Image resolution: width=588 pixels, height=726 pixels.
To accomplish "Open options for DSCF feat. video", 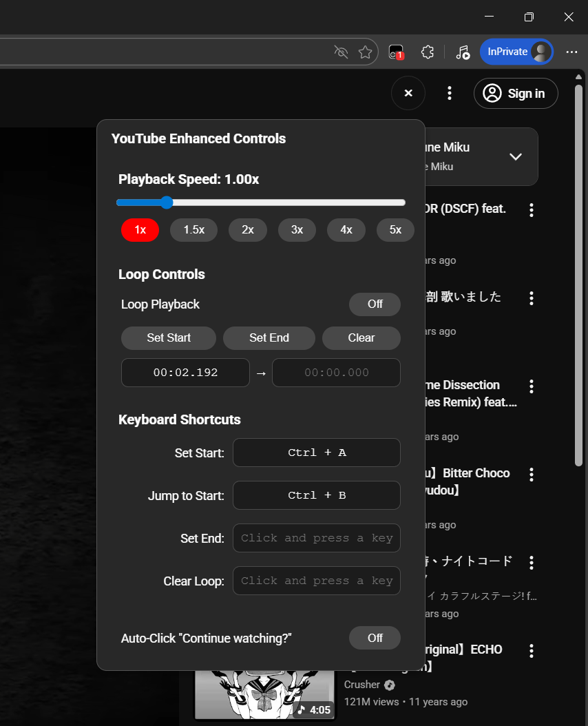I will click(x=532, y=210).
